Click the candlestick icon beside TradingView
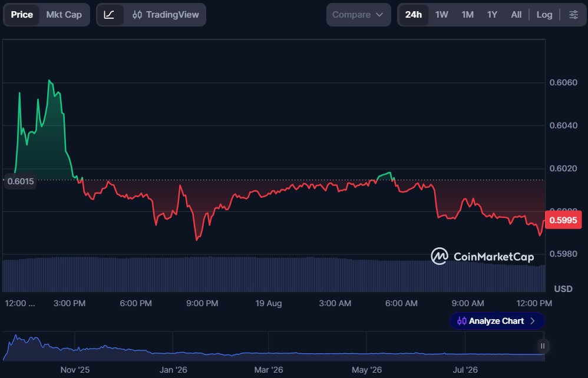The width and height of the screenshot is (588, 378). [137, 15]
